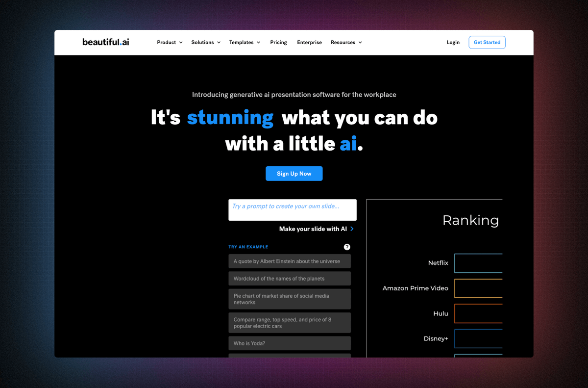Image resolution: width=588 pixels, height=388 pixels.
Task: Open the Resources dropdown menu
Action: (346, 43)
